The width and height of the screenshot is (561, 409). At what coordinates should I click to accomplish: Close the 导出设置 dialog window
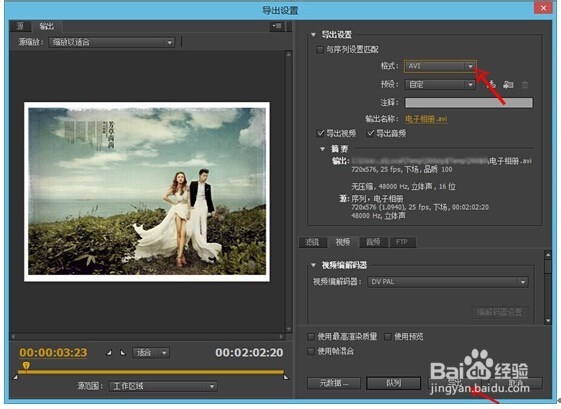pyautogui.click(x=543, y=8)
